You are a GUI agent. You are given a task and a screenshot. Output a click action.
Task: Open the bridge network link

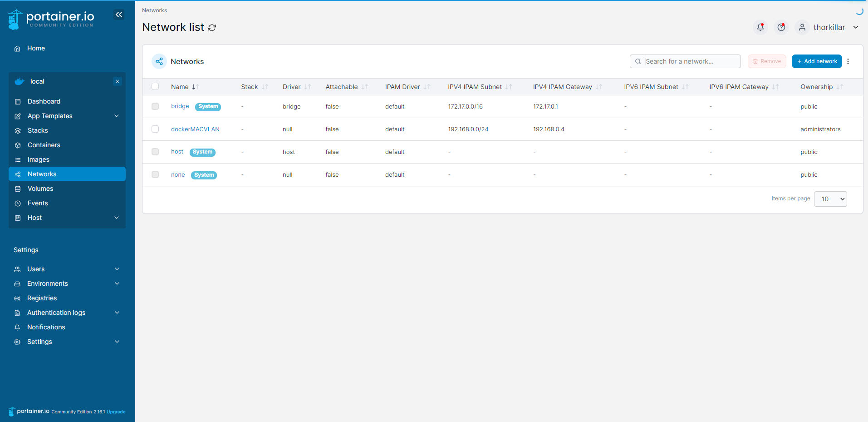pyautogui.click(x=180, y=106)
